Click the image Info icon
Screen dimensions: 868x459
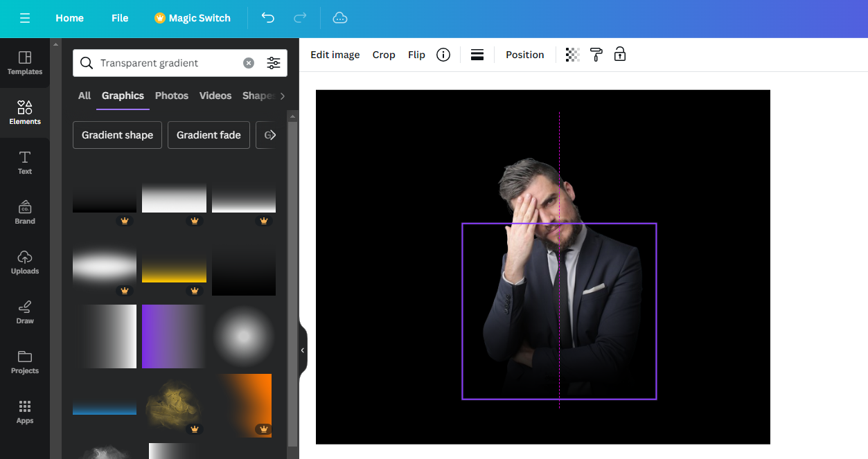(x=443, y=55)
